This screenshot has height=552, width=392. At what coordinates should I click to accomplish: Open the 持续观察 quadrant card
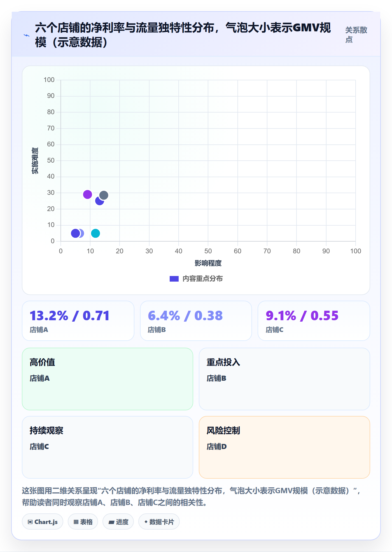tap(108, 447)
